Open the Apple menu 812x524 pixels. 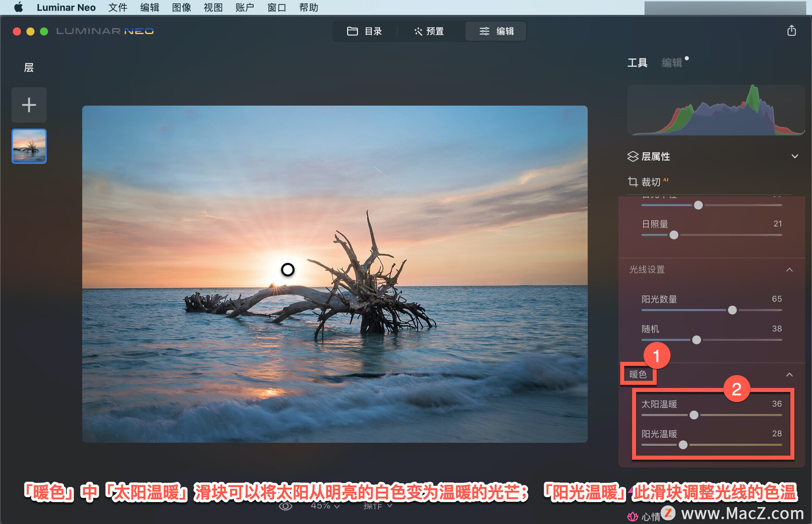click(x=18, y=7)
